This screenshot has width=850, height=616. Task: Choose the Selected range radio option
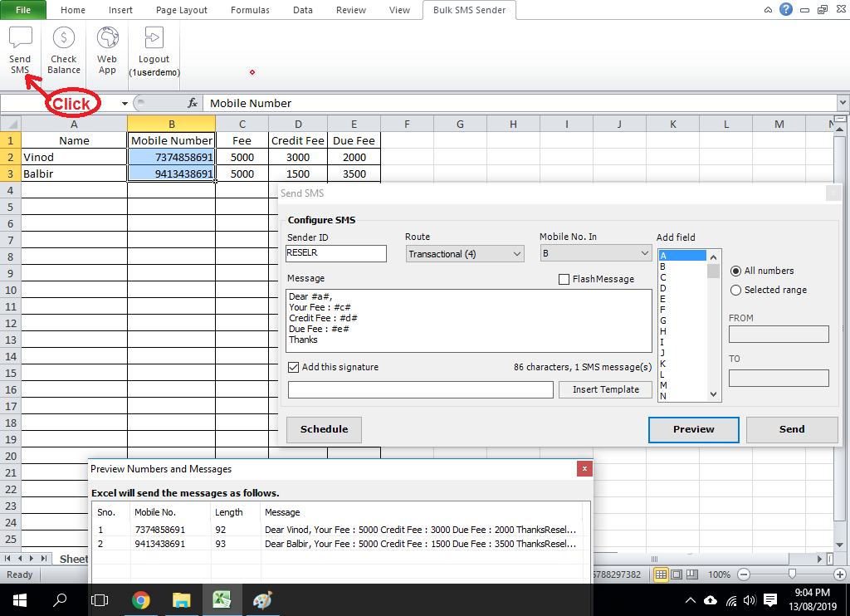point(735,290)
